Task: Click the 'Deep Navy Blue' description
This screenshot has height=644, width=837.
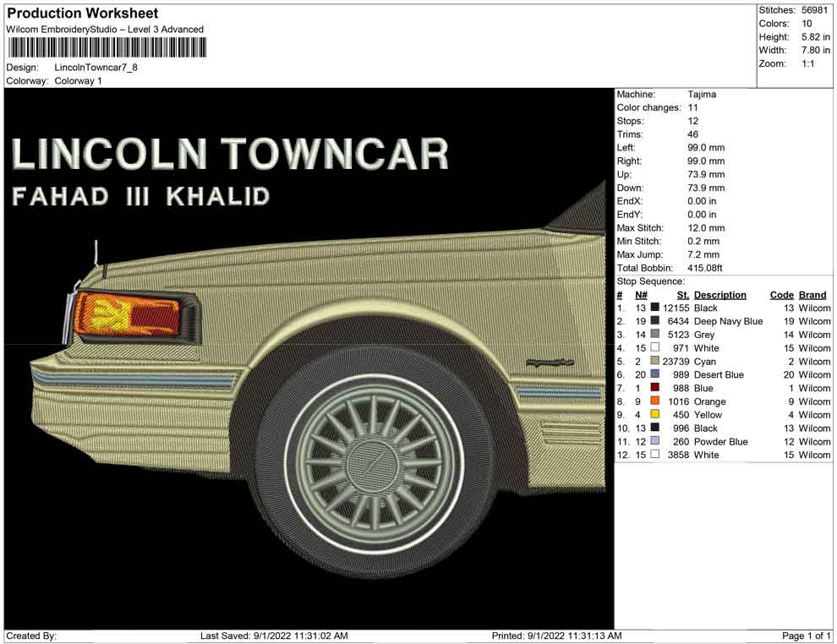Action: (x=728, y=321)
